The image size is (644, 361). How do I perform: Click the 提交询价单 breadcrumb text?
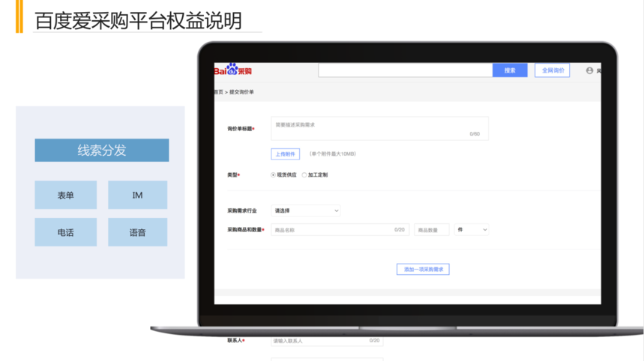pyautogui.click(x=241, y=92)
